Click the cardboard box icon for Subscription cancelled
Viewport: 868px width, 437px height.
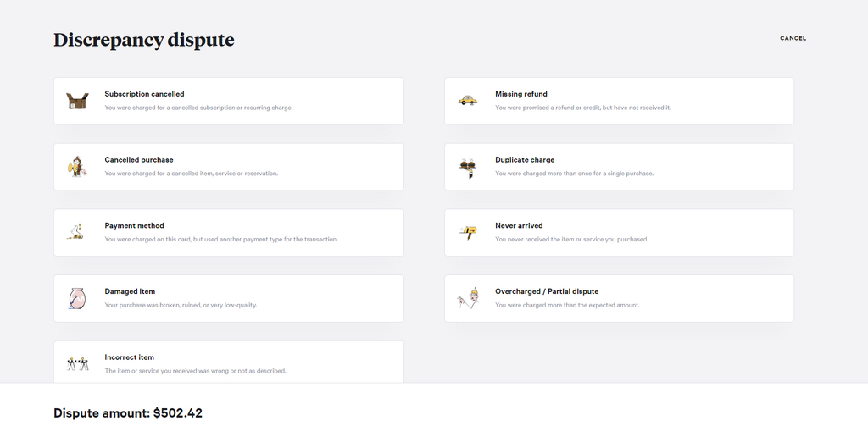[x=77, y=101]
